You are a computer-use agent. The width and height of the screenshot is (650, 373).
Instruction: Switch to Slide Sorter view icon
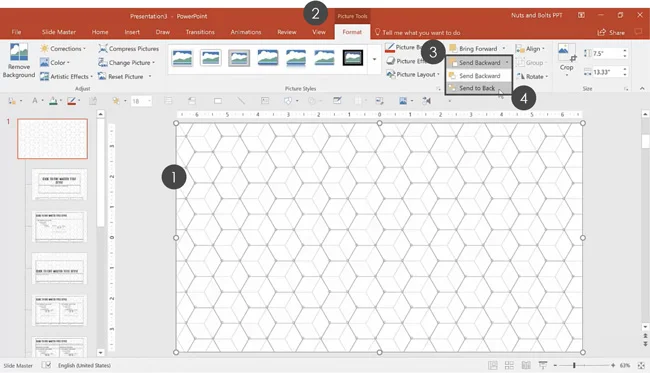[x=509, y=365]
